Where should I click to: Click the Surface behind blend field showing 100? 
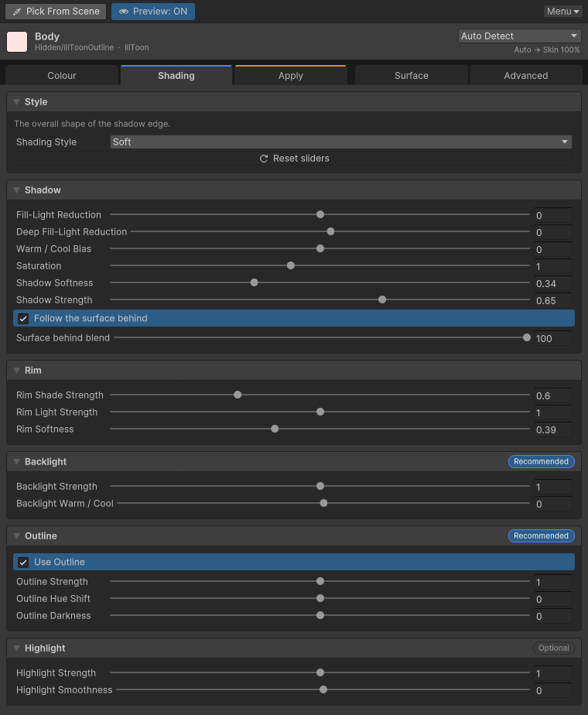point(553,338)
